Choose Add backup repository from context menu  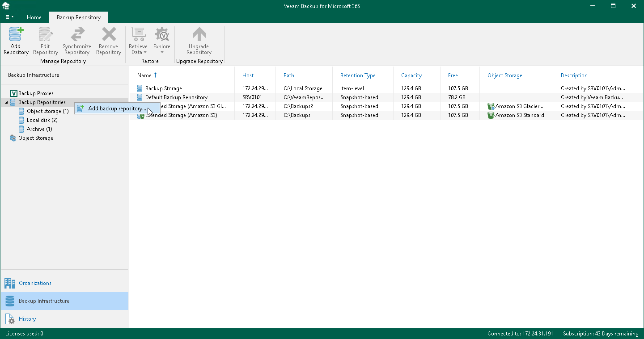pos(117,109)
